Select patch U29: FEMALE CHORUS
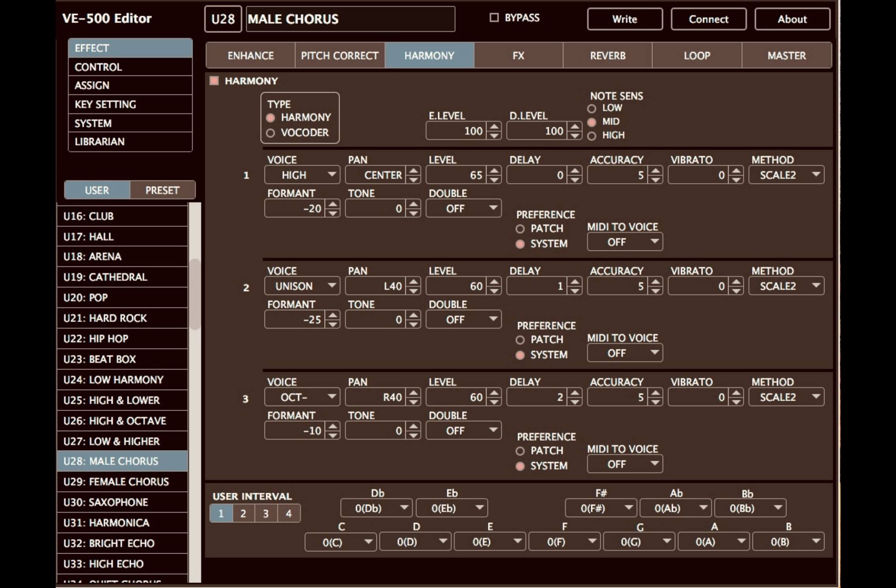The image size is (896, 588). (122, 482)
